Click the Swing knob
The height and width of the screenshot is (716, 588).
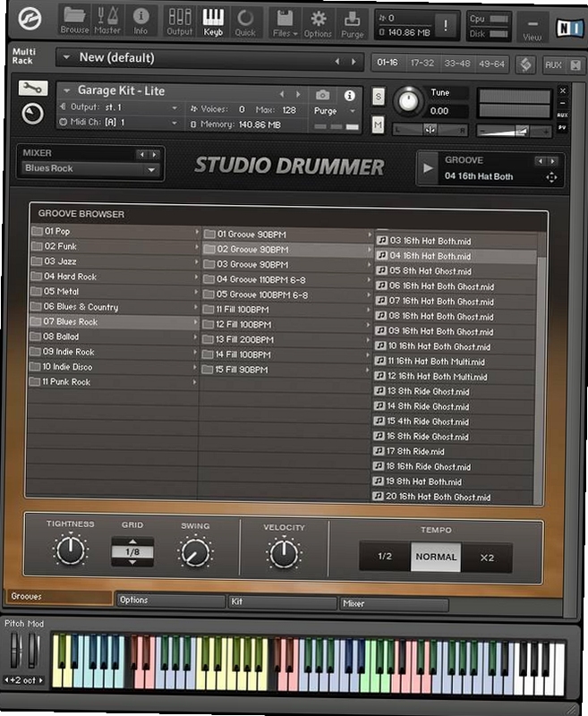point(195,552)
